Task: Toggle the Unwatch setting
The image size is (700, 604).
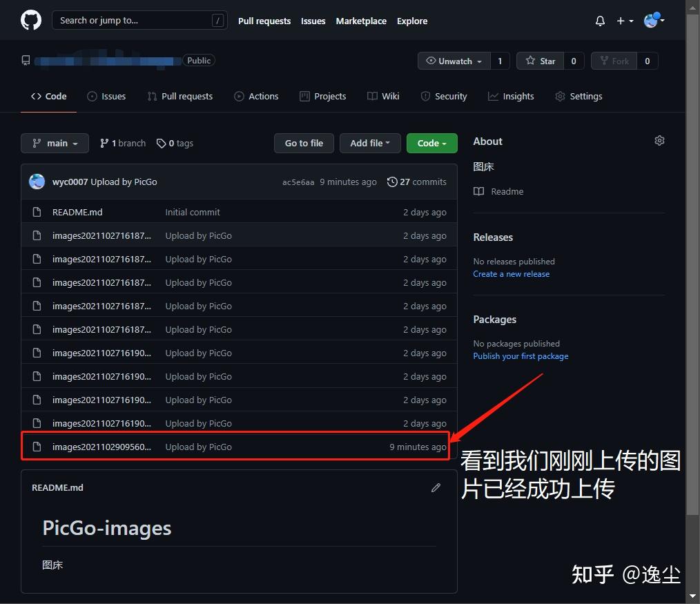Action: coord(454,61)
